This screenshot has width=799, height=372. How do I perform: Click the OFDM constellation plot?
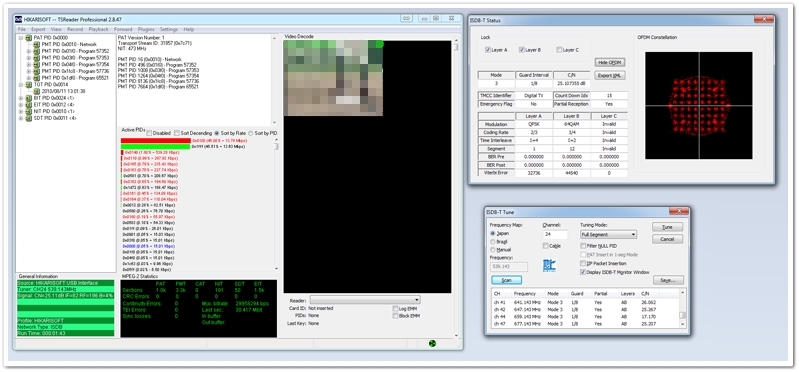(699, 105)
